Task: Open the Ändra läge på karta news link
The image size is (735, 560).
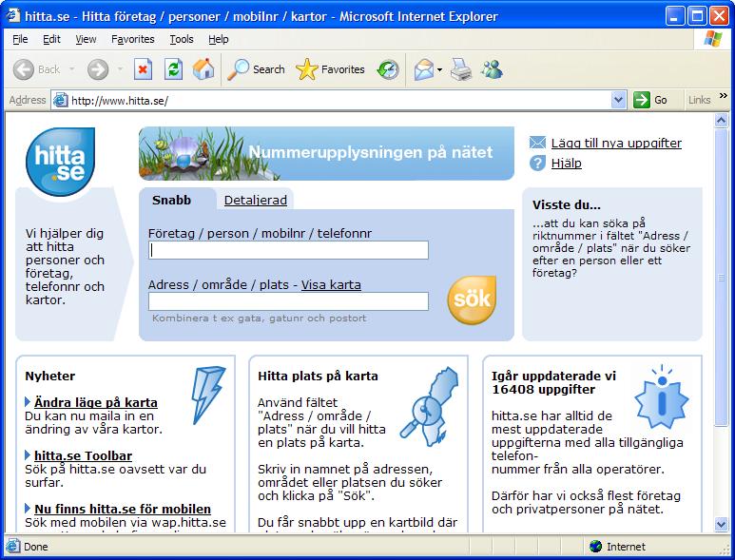Action: pos(96,402)
